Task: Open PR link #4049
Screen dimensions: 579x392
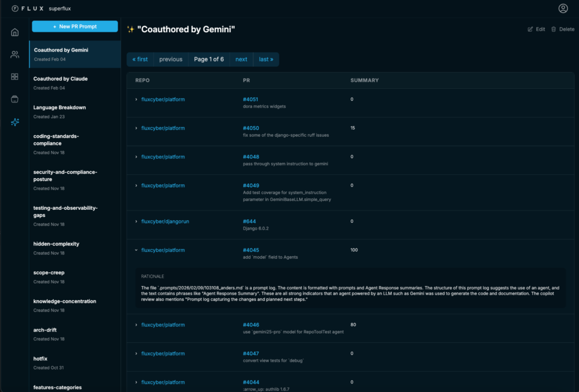Action: 250,186
